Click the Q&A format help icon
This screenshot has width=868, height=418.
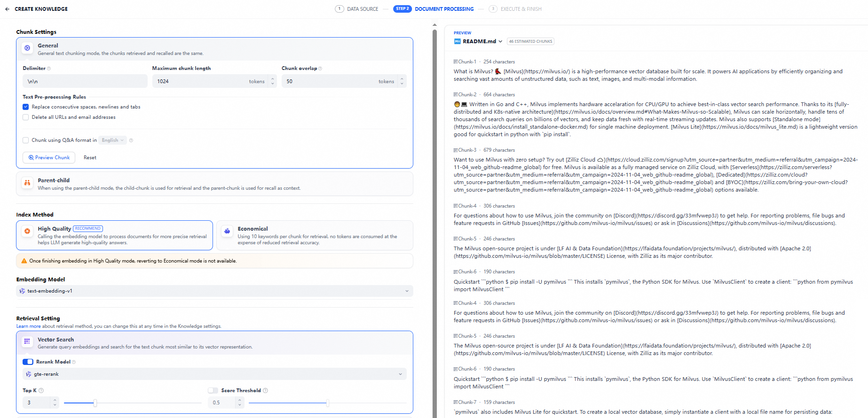[x=131, y=140]
